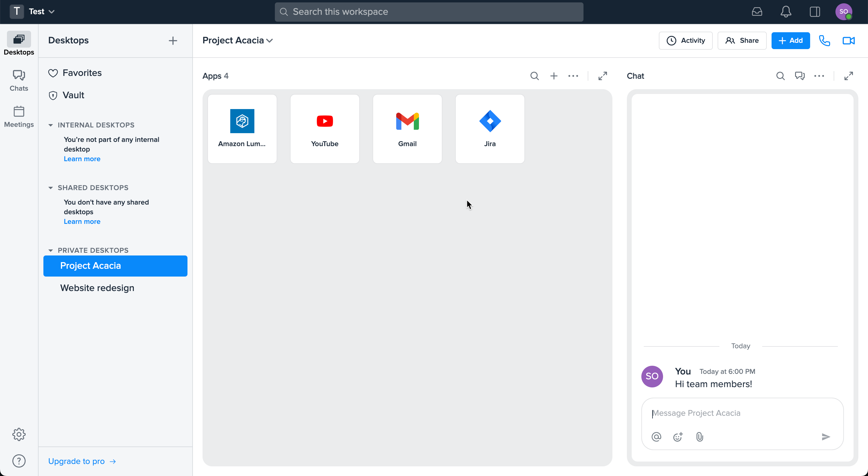Viewport: 868px width, 476px height.
Task: Select Website redesign desktop
Action: (115, 288)
